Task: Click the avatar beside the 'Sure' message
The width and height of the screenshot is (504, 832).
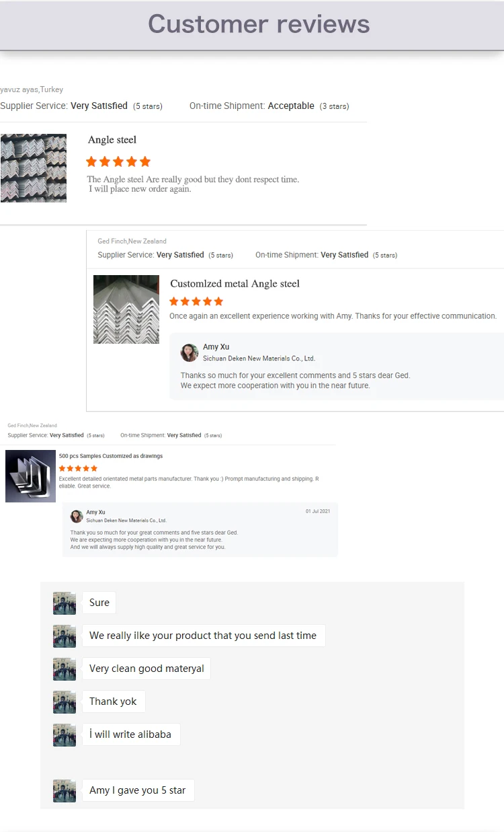Action: pyautogui.click(x=65, y=603)
